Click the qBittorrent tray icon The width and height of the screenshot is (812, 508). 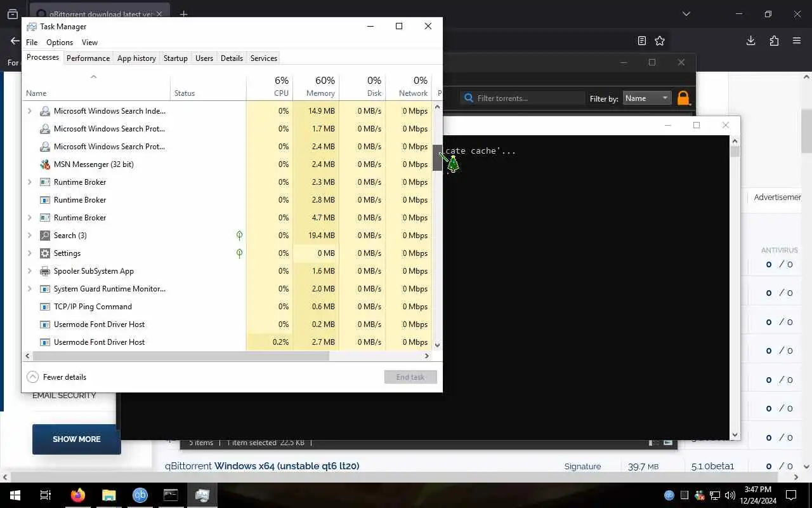point(669,495)
